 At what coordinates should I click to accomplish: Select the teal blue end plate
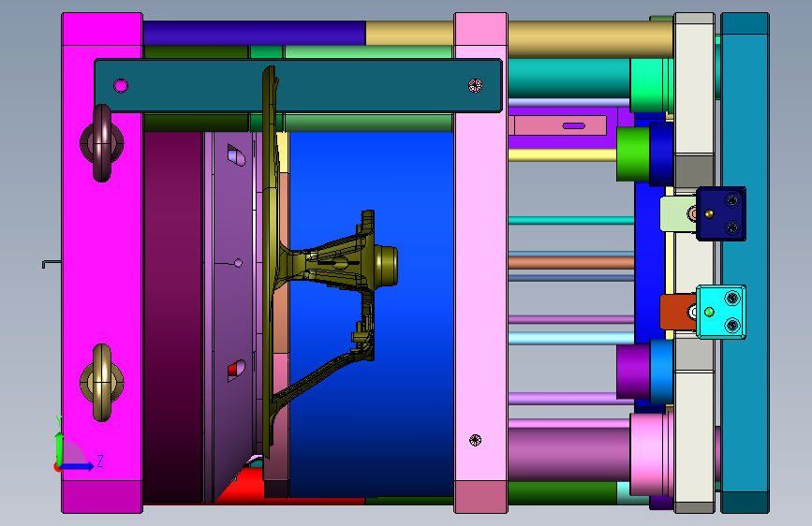(x=745, y=263)
